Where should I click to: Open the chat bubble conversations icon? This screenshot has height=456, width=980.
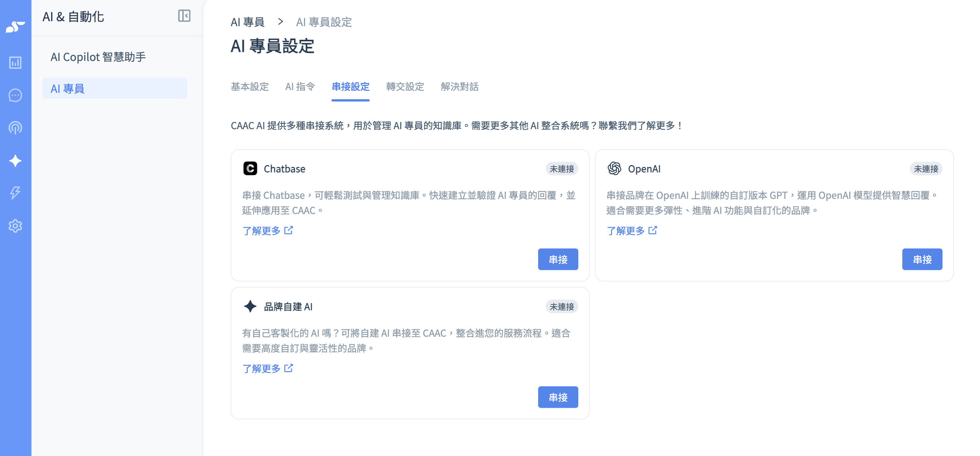pyautogui.click(x=15, y=95)
